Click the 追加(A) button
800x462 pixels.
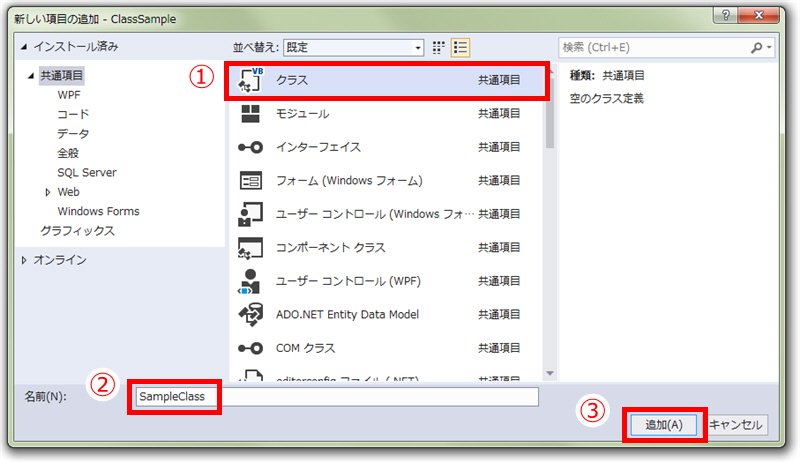[663, 425]
